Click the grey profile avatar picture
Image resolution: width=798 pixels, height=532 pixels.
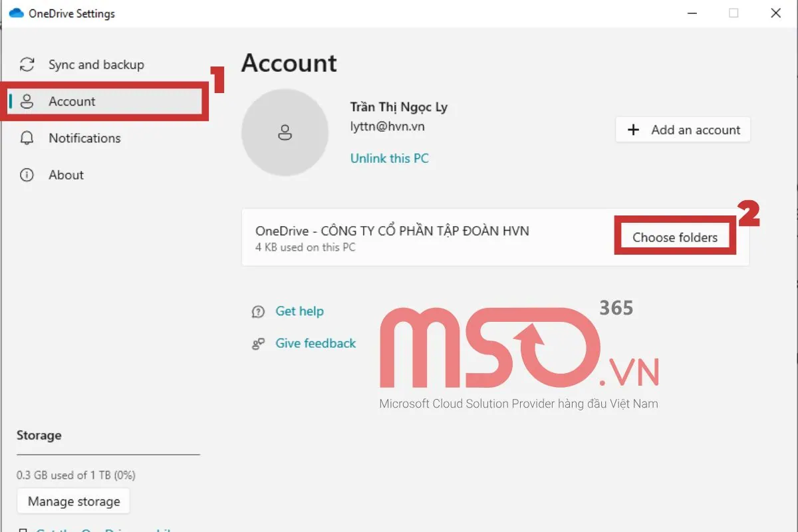tap(285, 132)
